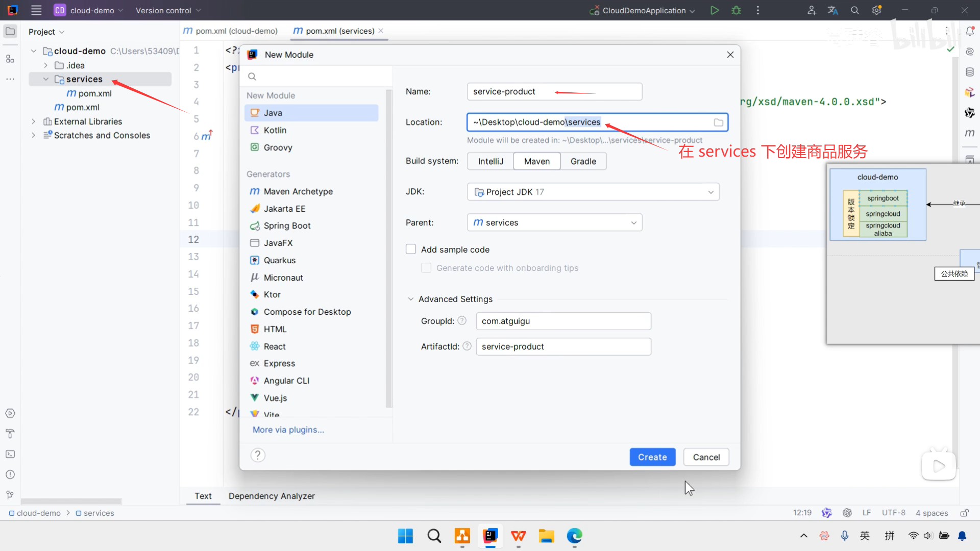Viewport: 980px width, 551px height.
Task: Select Gradle build system option
Action: coord(583,161)
